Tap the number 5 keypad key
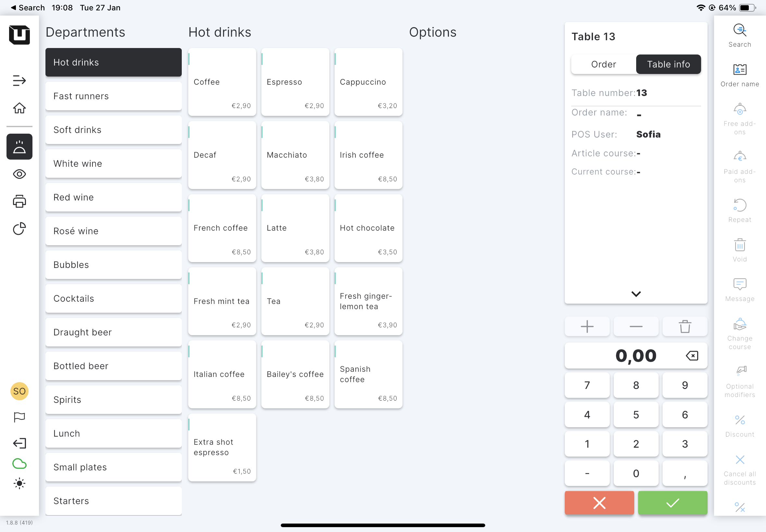 [x=636, y=414]
